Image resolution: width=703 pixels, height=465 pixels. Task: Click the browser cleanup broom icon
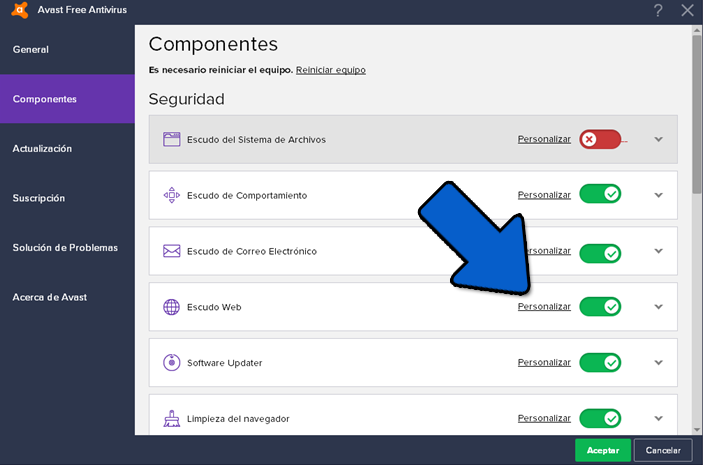[x=171, y=418]
